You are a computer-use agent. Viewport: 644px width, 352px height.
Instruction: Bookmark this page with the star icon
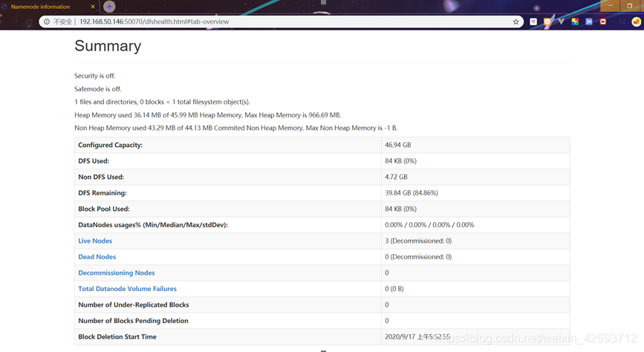click(x=515, y=22)
